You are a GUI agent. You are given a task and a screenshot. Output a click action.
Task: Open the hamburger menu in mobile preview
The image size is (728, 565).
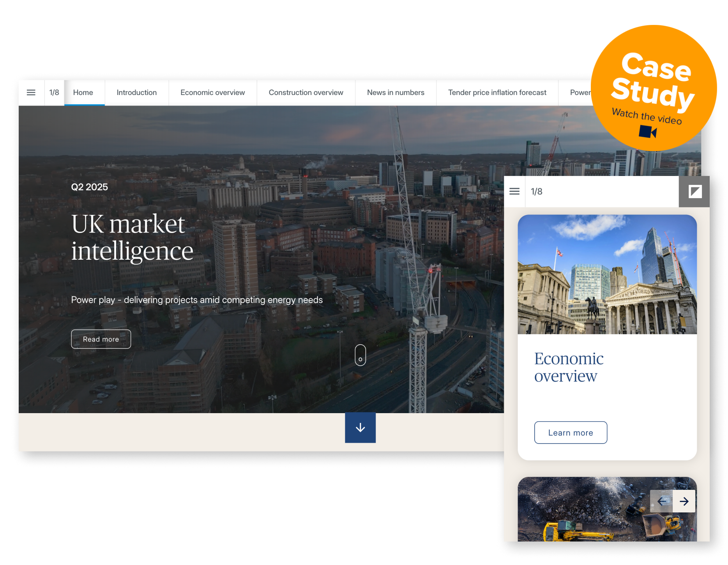[514, 192]
